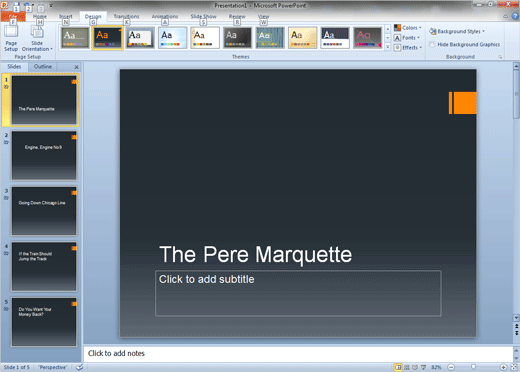The width and height of the screenshot is (520, 372).
Task: Click the zoom slider handle
Action: click(x=473, y=367)
